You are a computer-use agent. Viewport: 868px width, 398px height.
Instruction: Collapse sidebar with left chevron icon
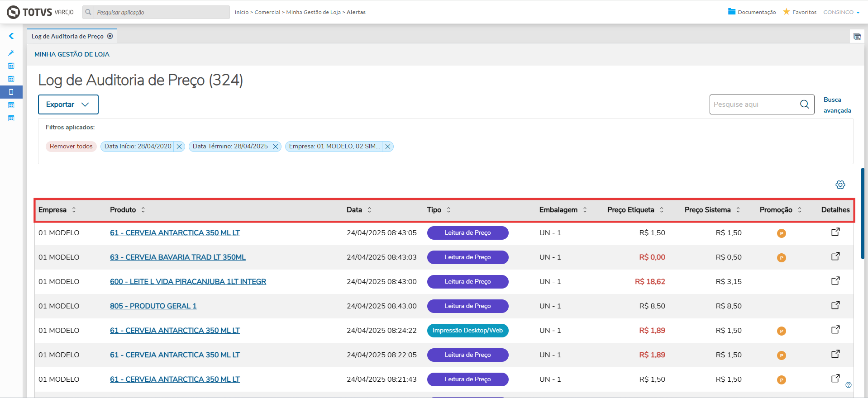coord(11,36)
